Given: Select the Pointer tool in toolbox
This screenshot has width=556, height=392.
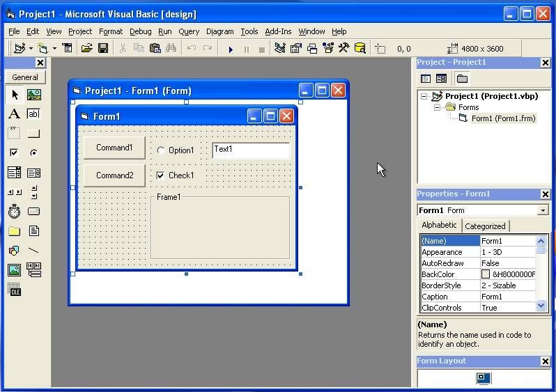Looking at the screenshot, I should click(14, 95).
